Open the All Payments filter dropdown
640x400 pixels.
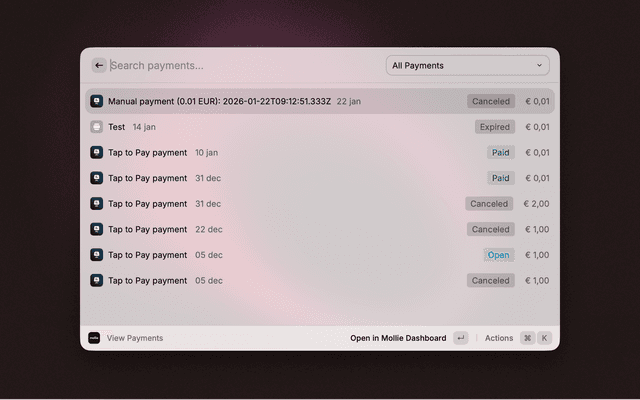tap(466, 65)
